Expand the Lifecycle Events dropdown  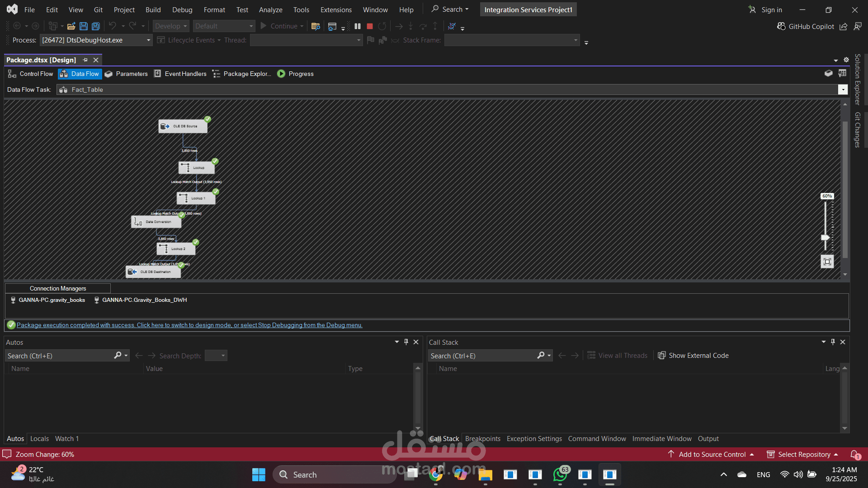point(219,40)
